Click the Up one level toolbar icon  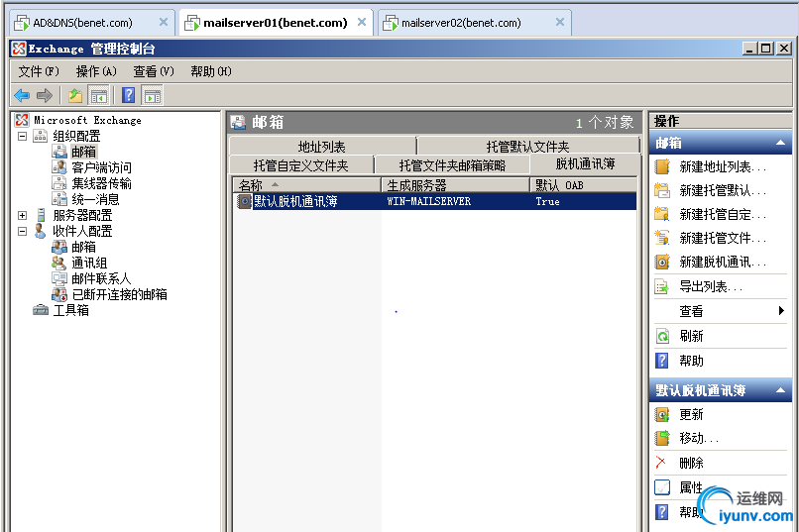[75, 95]
